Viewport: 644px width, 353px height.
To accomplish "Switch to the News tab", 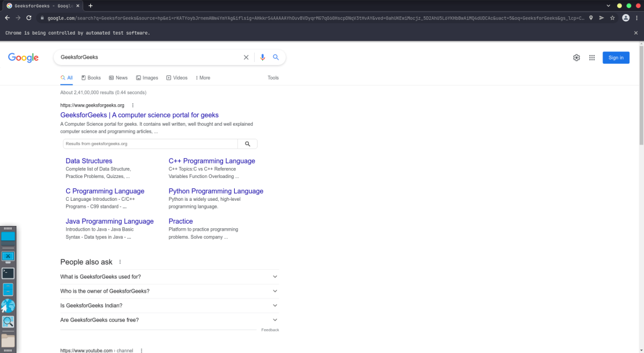I will coord(118,78).
